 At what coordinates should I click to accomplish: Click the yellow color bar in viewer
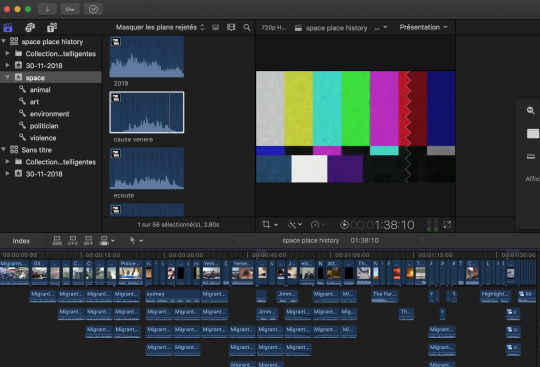[299, 108]
